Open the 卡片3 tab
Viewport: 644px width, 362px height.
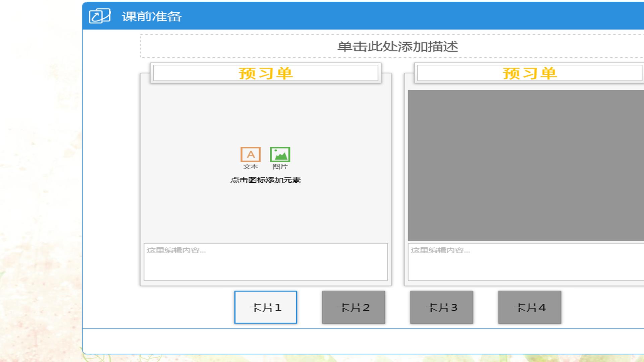(442, 307)
